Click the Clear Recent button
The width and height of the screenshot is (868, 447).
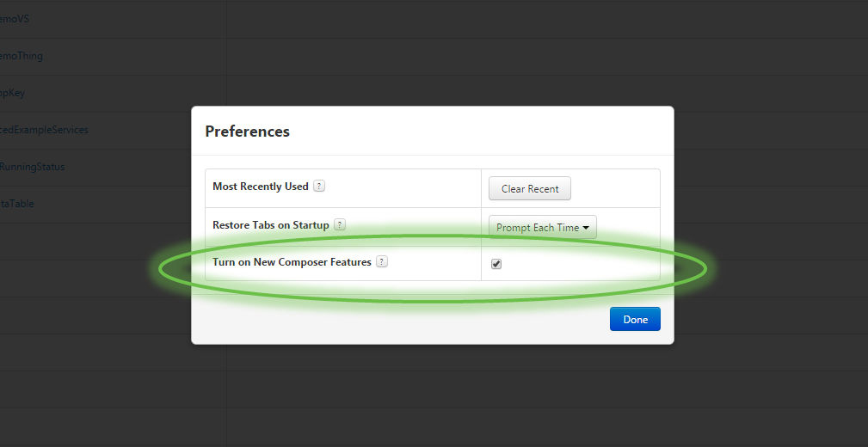[529, 188]
